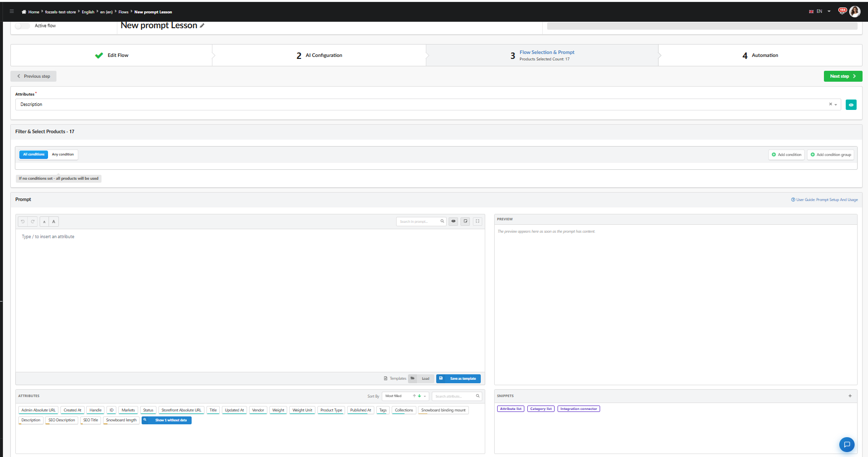Insert the Category list snippet

pos(541,409)
